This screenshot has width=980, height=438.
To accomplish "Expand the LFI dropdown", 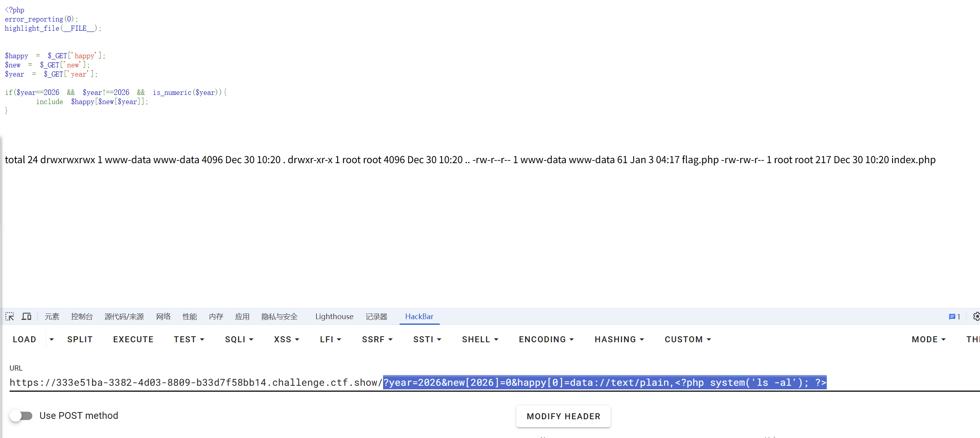I will coord(330,339).
